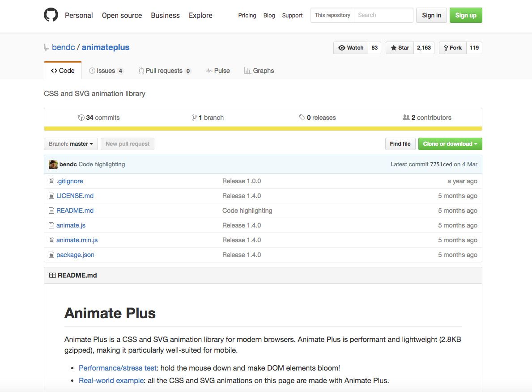Open the Clone or download dropdown
Viewport: 532px width, 392px height.
pyautogui.click(x=450, y=144)
